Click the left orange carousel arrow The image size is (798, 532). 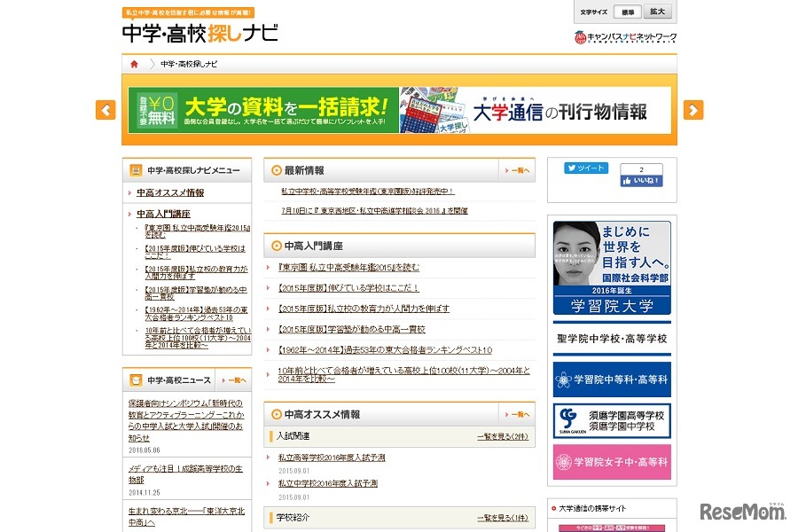click(x=106, y=110)
